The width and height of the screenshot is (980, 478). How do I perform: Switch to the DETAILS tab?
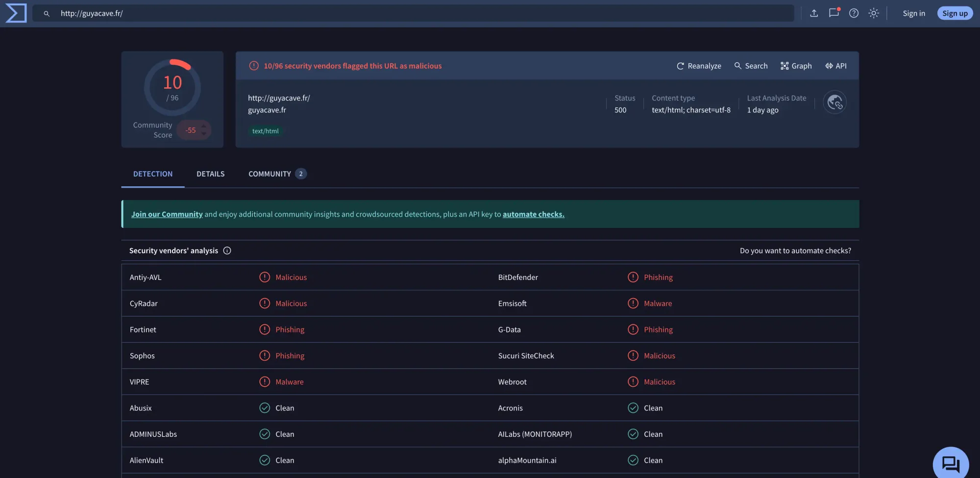[211, 174]
